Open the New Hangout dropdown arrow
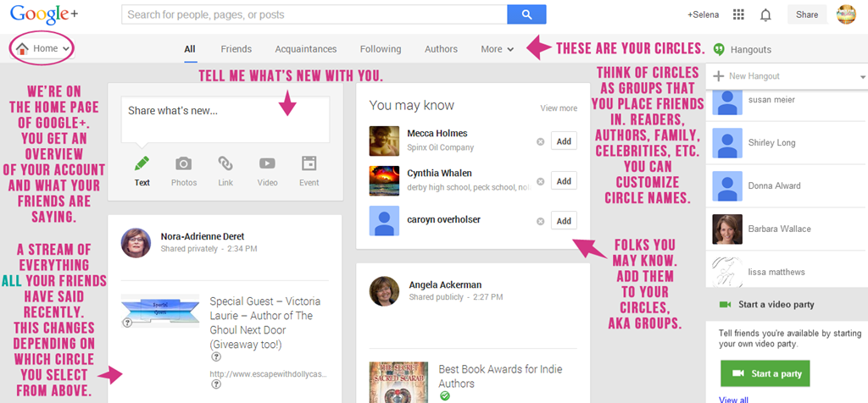Viewport: 868px width, 403px height. [862, 77]
